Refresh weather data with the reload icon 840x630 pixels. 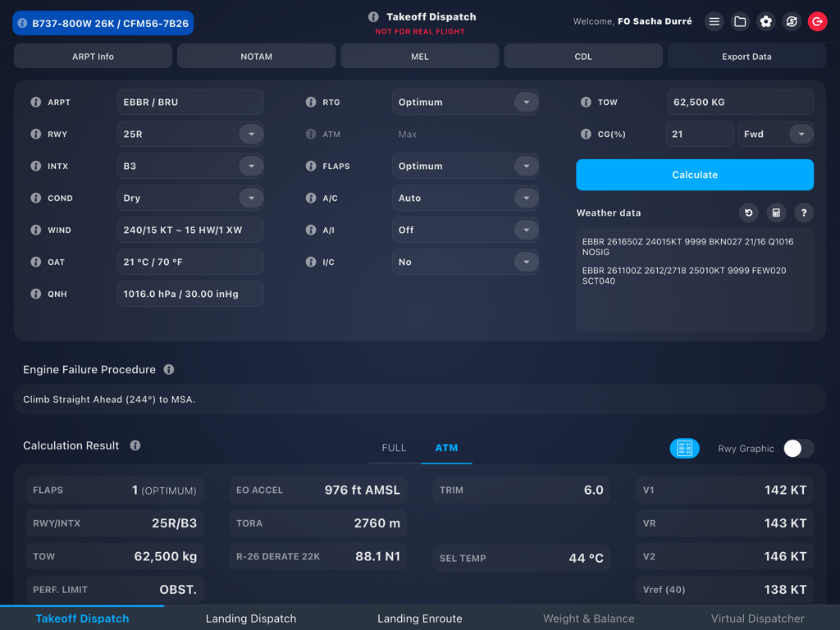click(x=748, y=212)
